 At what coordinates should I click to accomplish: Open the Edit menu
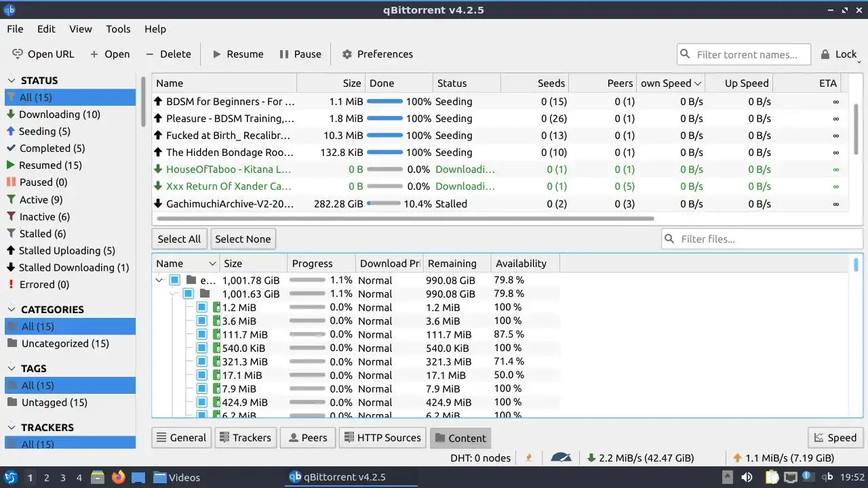pos(46,29)
